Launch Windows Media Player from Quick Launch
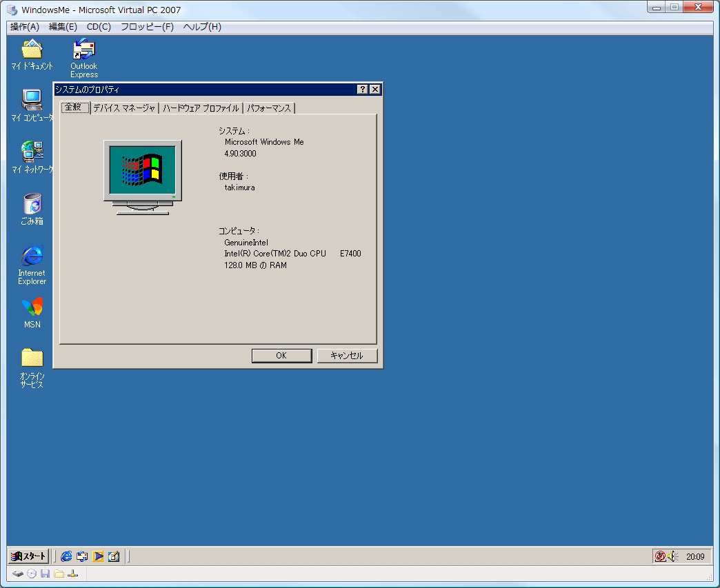 click(98, 556)
